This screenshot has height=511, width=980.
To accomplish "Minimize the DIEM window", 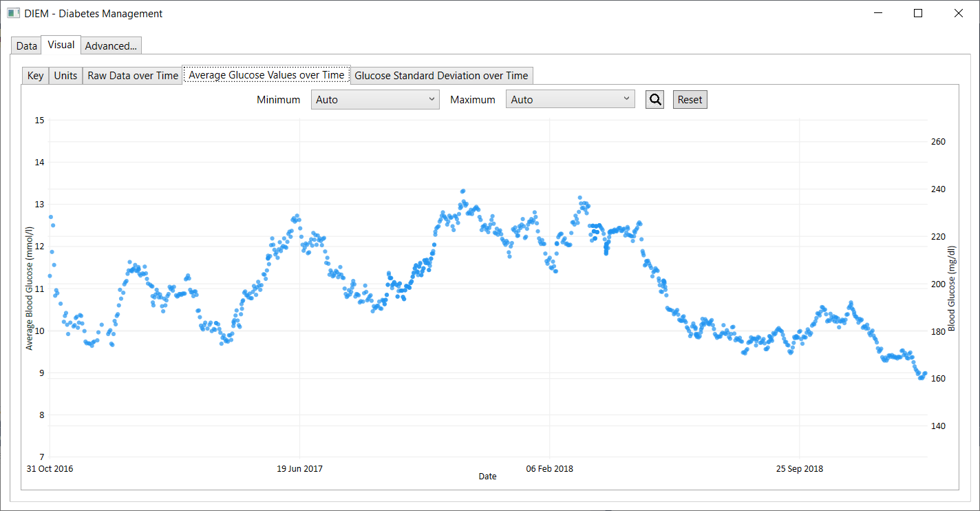I will [x=878, y=13].
